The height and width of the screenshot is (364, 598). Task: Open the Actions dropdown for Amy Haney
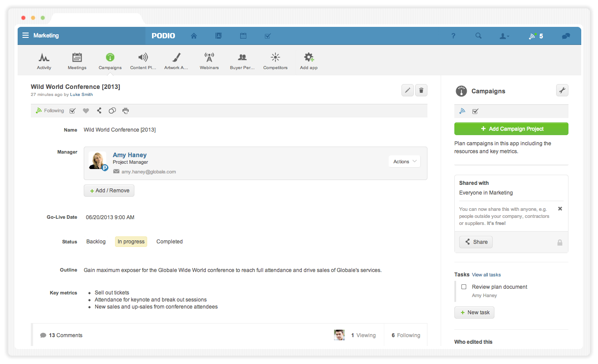pyautogui.click(x=405, y=162)
